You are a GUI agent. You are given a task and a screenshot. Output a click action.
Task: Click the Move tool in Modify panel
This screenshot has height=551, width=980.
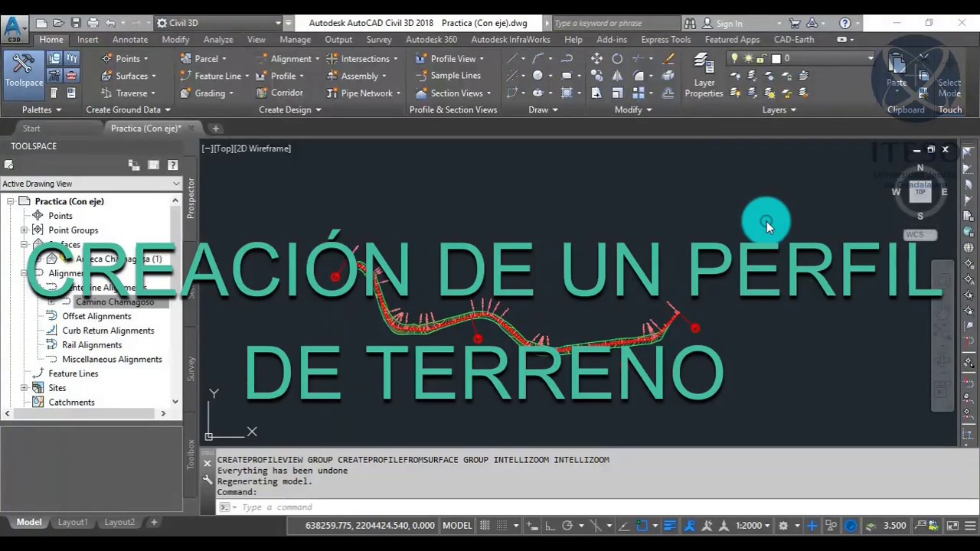(x=596, y=58)
